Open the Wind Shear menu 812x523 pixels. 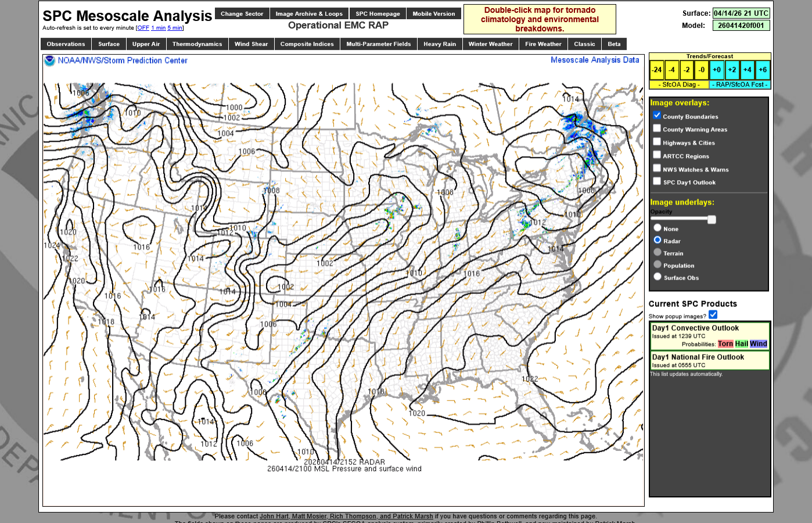(251, 44)
